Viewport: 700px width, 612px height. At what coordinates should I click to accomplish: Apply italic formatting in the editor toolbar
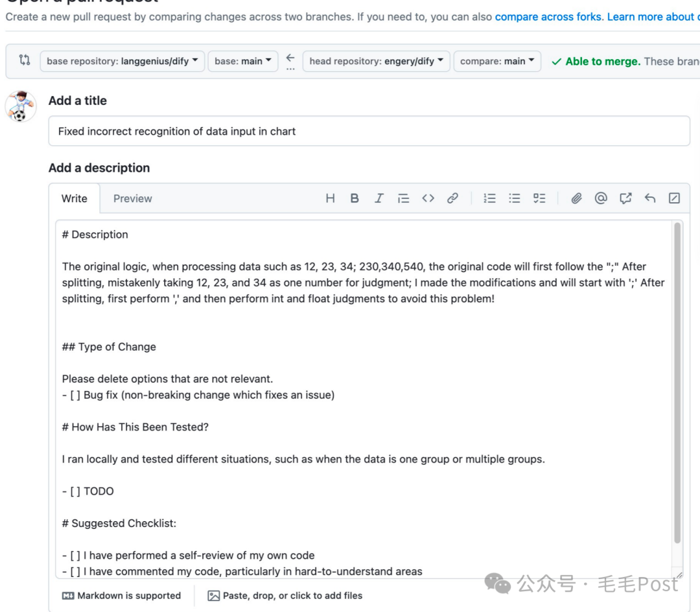pyautogui.click(x=379, y=198)
